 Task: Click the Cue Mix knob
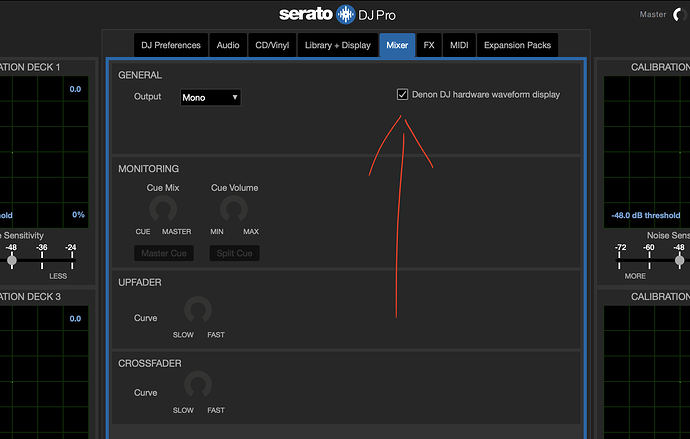[x=163, y=209]
